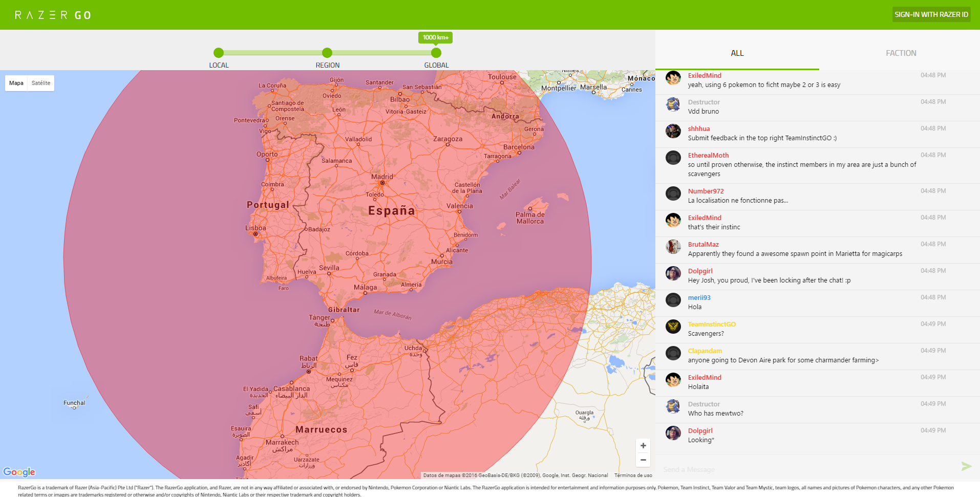Open BrutalMaz username
Image resolution: width=980 pixels, height=497 pixels.
pos(703,244)
